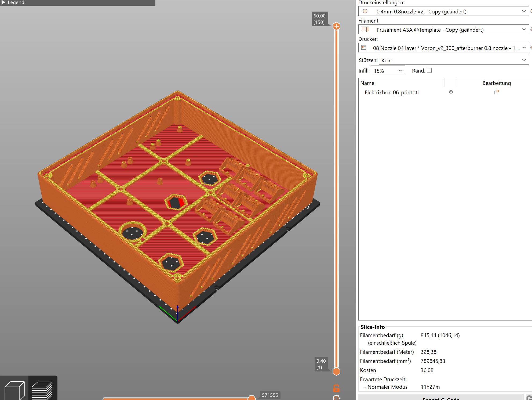Image resolution: width=532 pixels, height=400 pixels.
Task: Click the top layer label 60.00 (150)
Action: (319, 19)
